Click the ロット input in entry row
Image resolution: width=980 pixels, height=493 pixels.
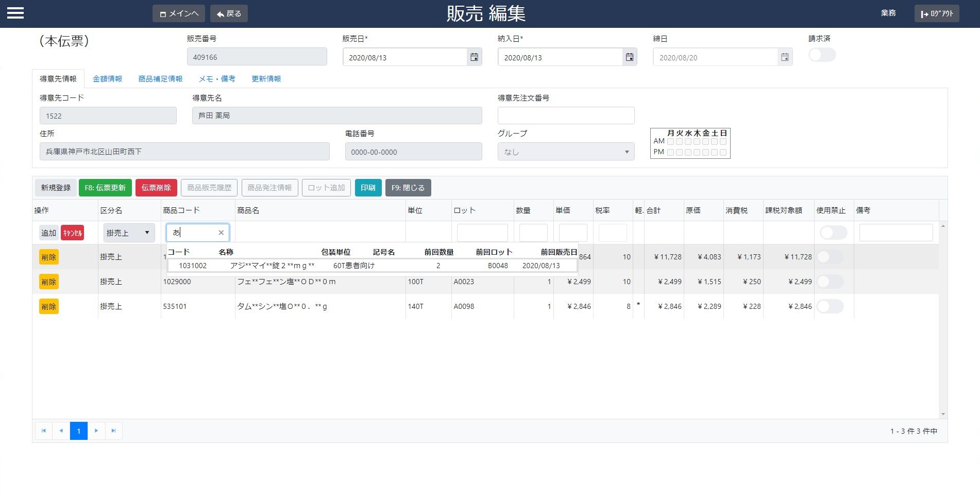pyautogui.click(x=482, y=233)
